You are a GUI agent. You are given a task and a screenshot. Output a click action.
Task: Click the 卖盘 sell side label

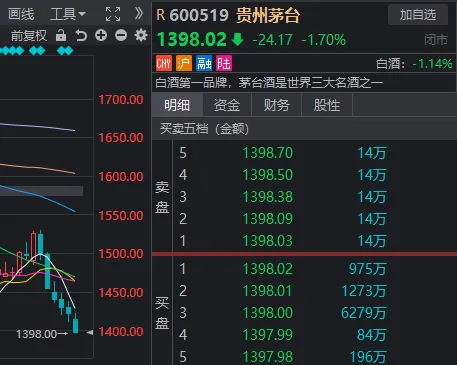pyautogui.click(x=162, y=197)
